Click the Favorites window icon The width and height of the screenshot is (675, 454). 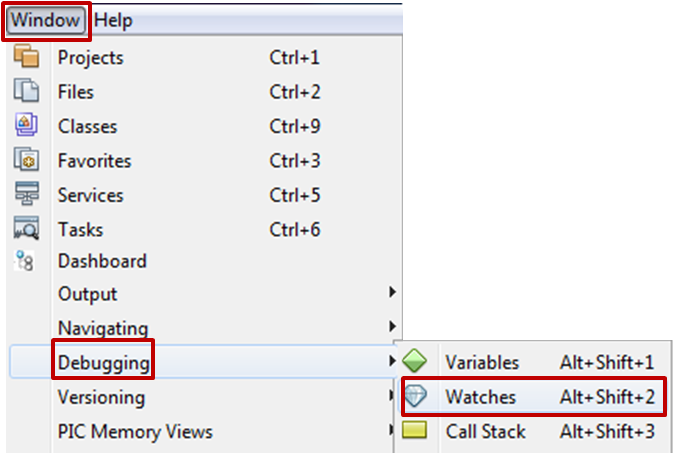[x=25, y=160]
